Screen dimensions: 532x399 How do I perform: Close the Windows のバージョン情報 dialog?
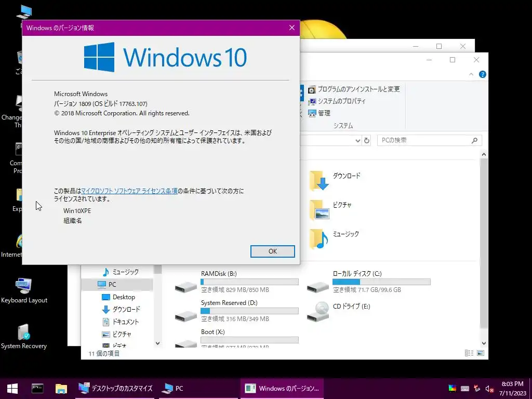point(292,28)
